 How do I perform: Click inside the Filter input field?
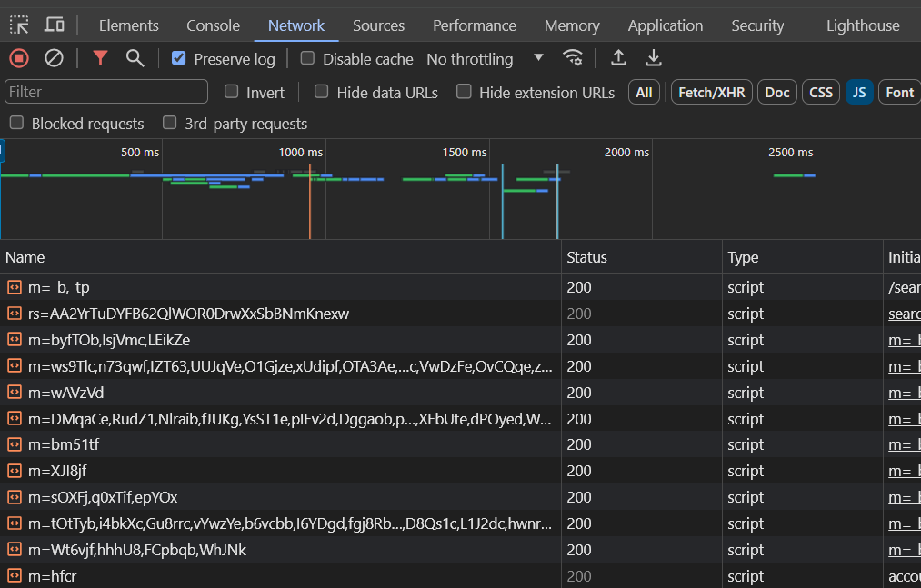tap(105, 92)
